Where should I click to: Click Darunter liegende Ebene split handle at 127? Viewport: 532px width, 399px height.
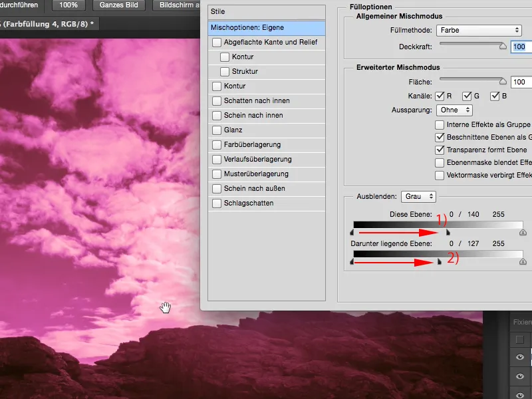pyautogui.click(x=440, y=261)
